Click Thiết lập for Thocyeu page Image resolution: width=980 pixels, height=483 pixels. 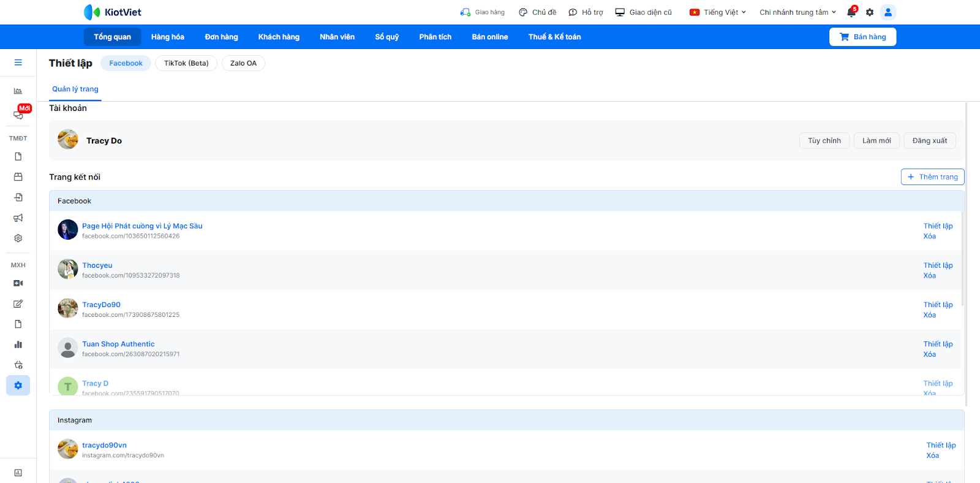938,265
